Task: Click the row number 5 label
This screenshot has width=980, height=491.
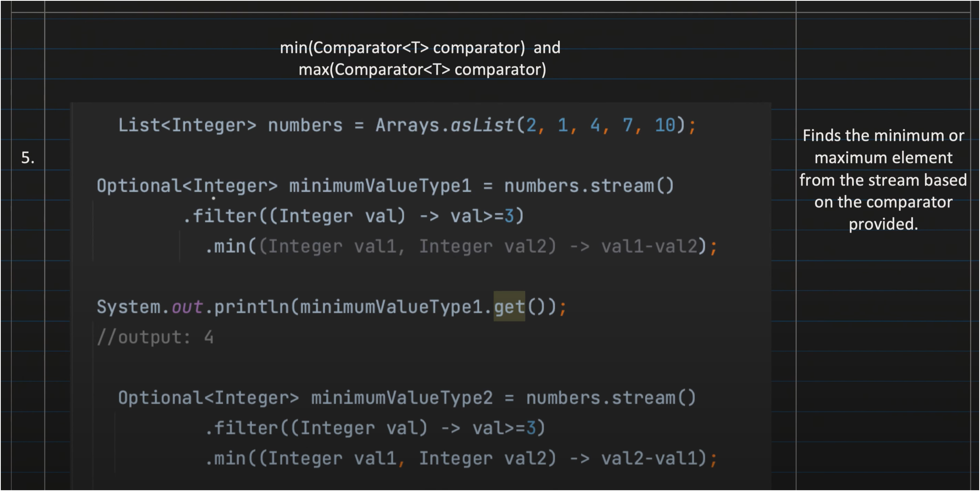Action: click(27, 158)
